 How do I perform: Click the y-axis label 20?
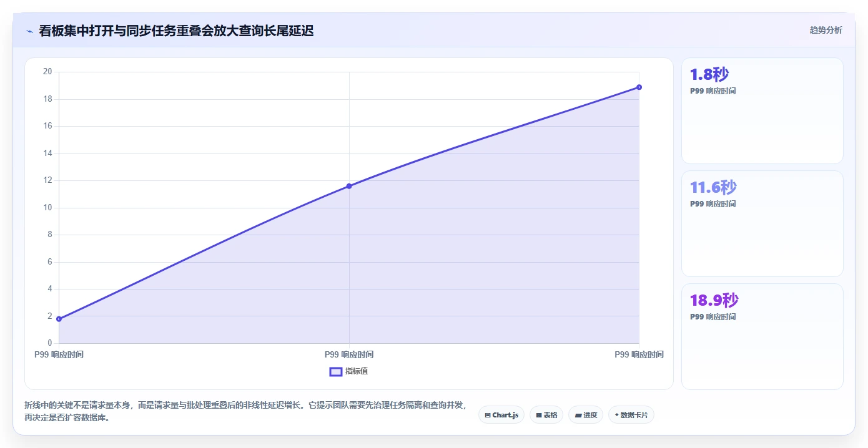coord(47,72)
